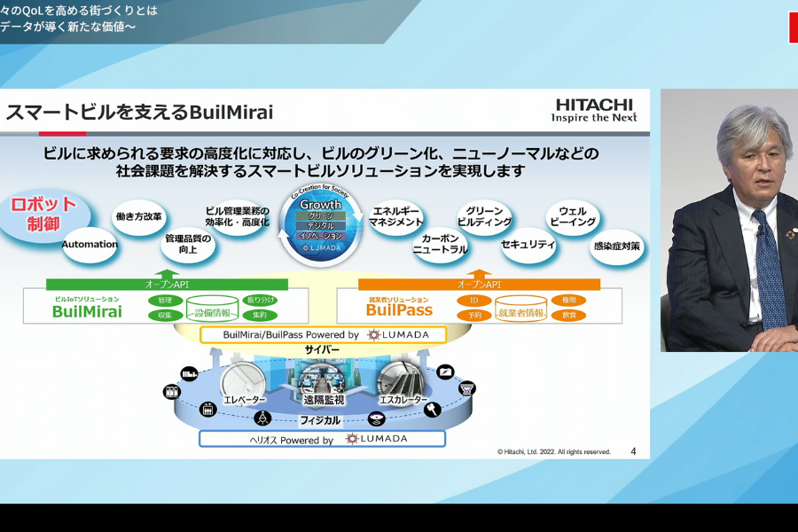Screen dimensions: 798x532
Task: Click the BuilMirai green logo text
Action: click(87, 311)
